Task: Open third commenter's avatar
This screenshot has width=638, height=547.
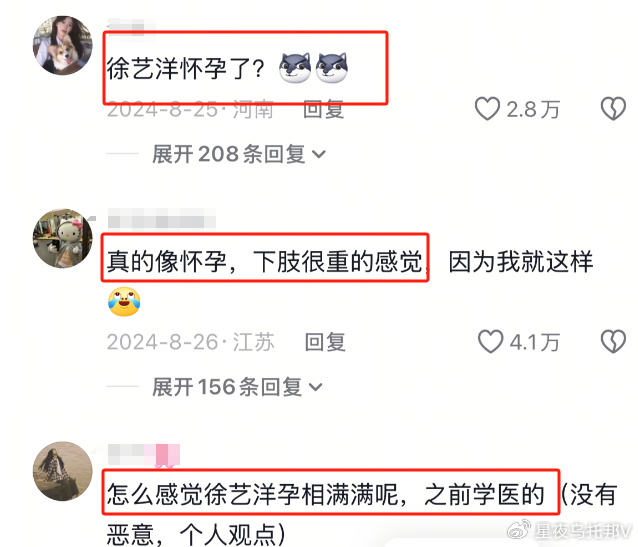Action: 63,471
